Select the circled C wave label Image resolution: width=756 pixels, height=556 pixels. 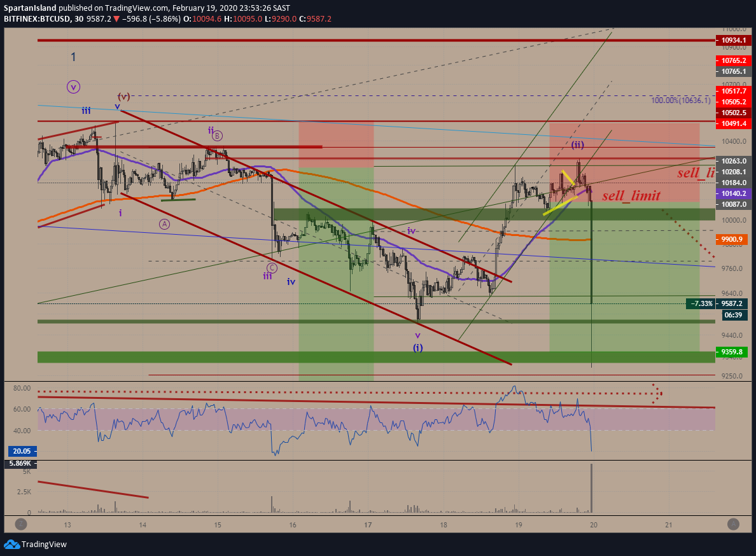[272, 268]
